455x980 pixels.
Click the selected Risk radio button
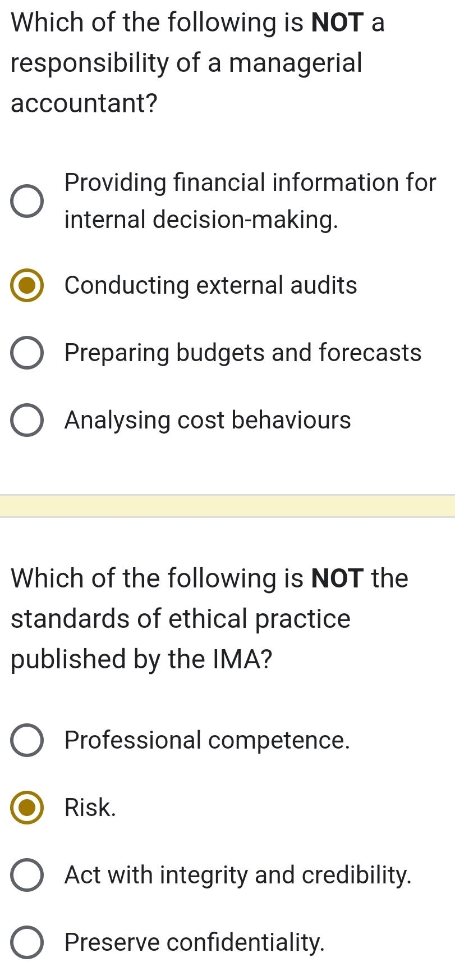click(x=27, y=808)
